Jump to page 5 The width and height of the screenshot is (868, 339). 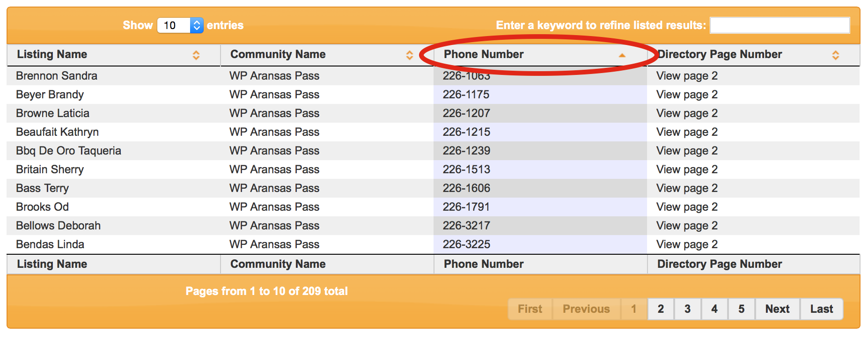pos(742,309)
